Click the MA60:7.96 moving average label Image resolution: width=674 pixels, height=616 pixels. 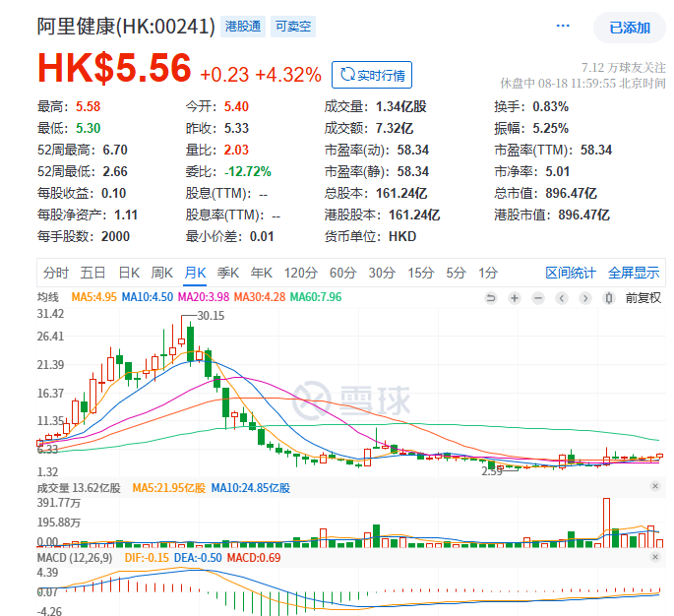316,297
